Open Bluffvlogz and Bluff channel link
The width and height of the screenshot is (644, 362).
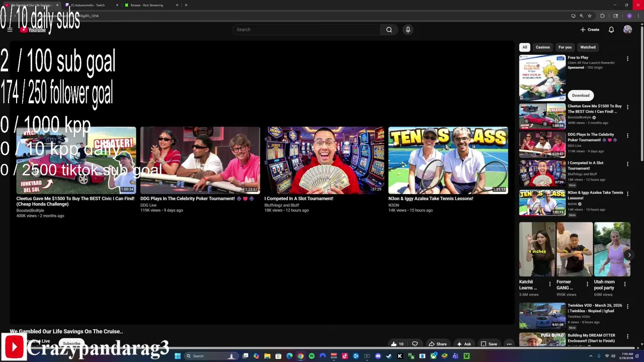coord(282,205)
